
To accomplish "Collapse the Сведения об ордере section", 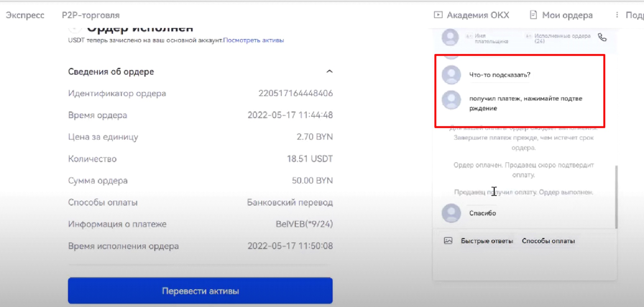I will [x=330, y=72].
